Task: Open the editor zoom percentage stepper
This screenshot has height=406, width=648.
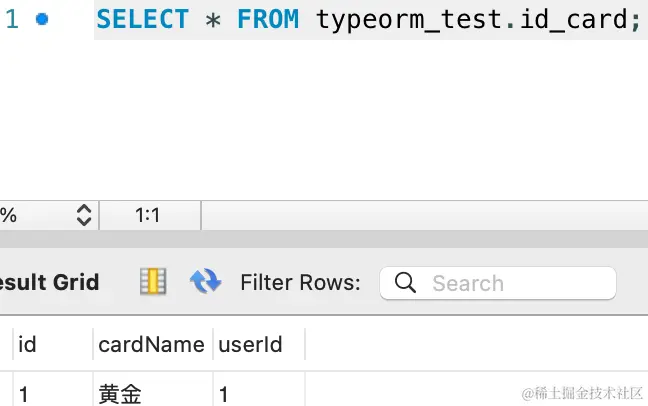Action: (84, 215)
